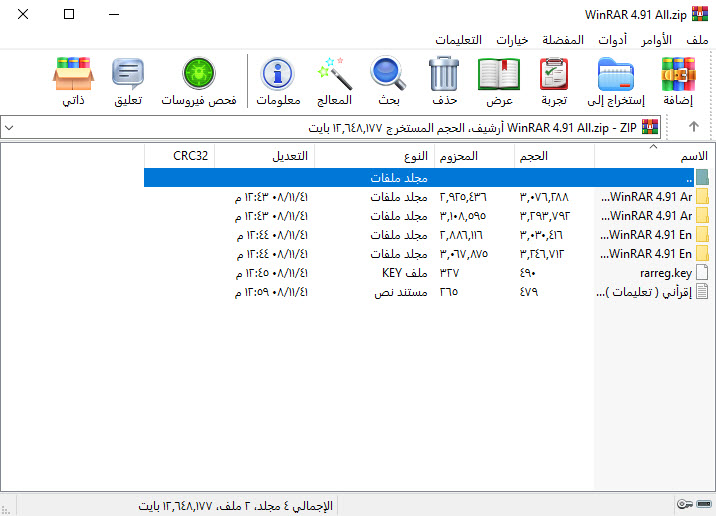
Task: Open the عرض (View) book icon
Action: [499, 75]
